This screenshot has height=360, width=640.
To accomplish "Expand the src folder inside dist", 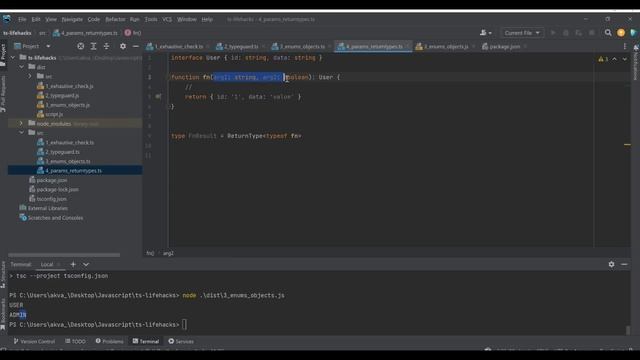I will 30,76.
